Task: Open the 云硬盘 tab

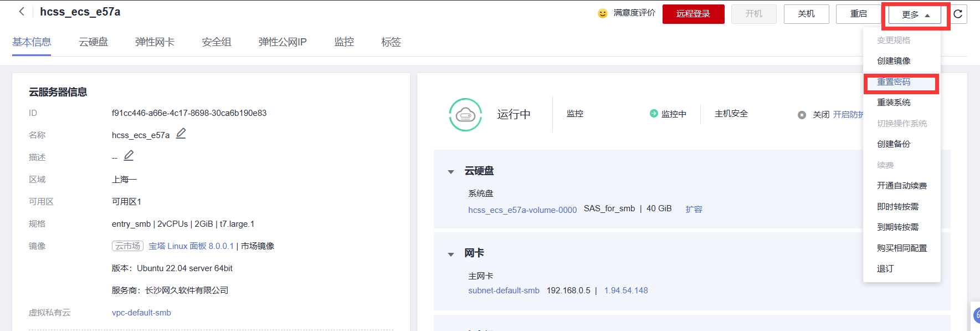Action: click(93, 42)
